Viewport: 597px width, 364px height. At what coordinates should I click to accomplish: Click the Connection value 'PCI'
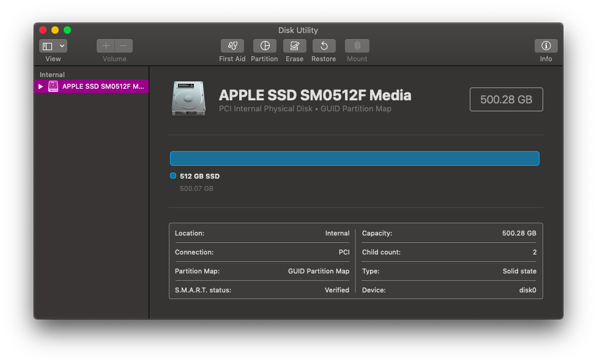(x=344, y=252)
